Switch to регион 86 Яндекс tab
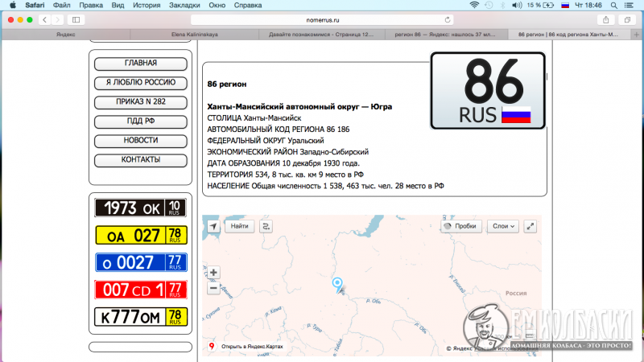The image size is (644, 362). [x=445, y=35]
